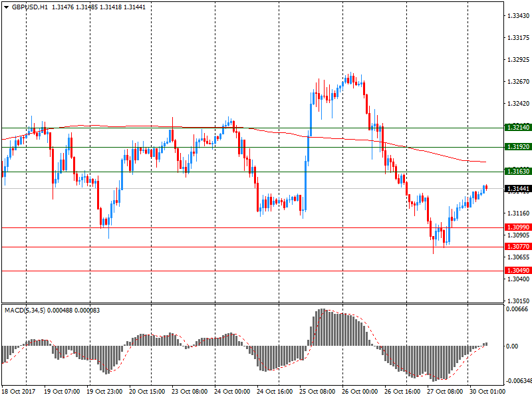Click the 1.30905 price scale value
Image resolution: width=532 pixels, height=399 pixels.
point(518,235)
